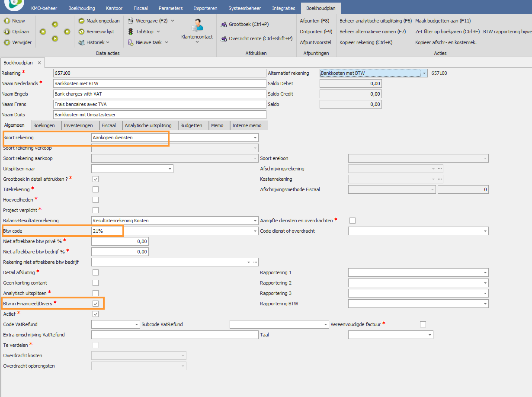Enable the Vereenvoudigde factuur checkbox

(423, 324)
